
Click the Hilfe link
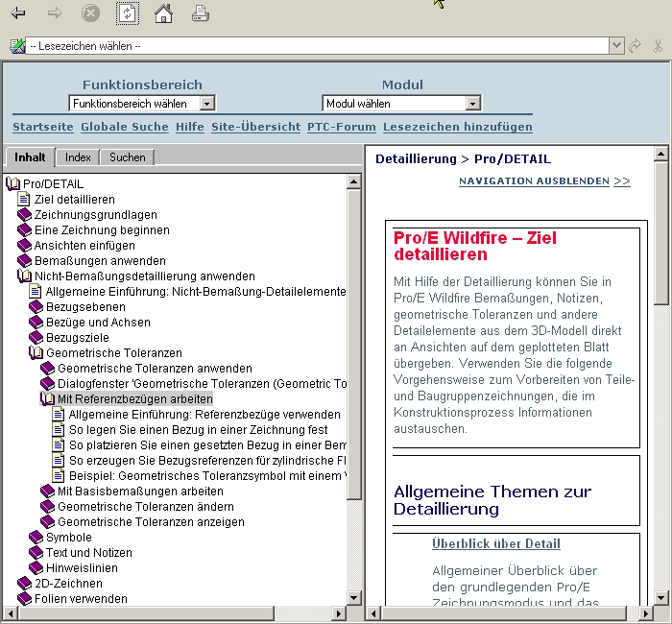pyautogui.click(x=190, y=127)
